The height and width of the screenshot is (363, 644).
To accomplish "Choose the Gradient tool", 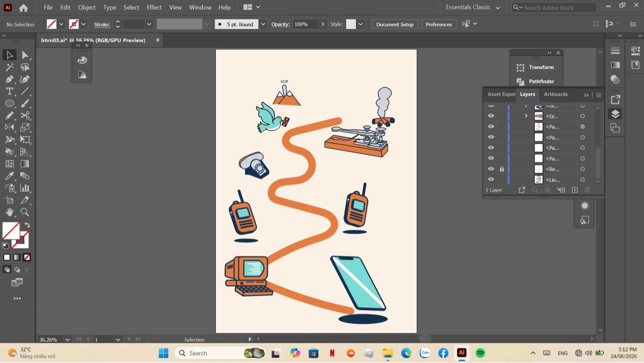I will 25,164.
